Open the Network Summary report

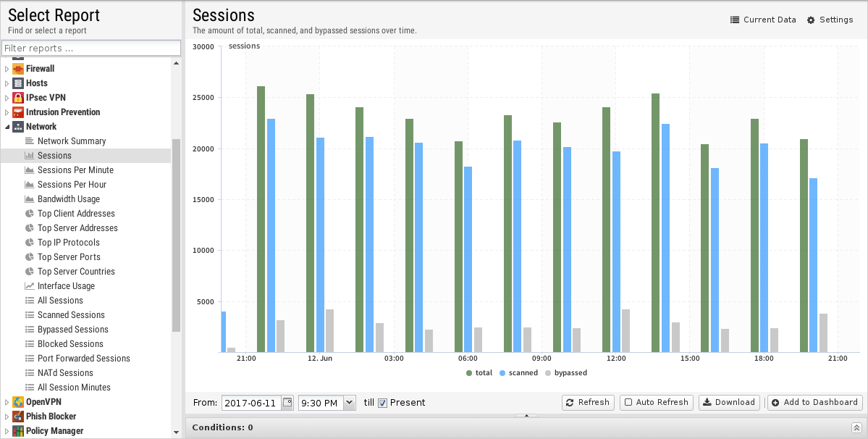[x=72, y=141]
